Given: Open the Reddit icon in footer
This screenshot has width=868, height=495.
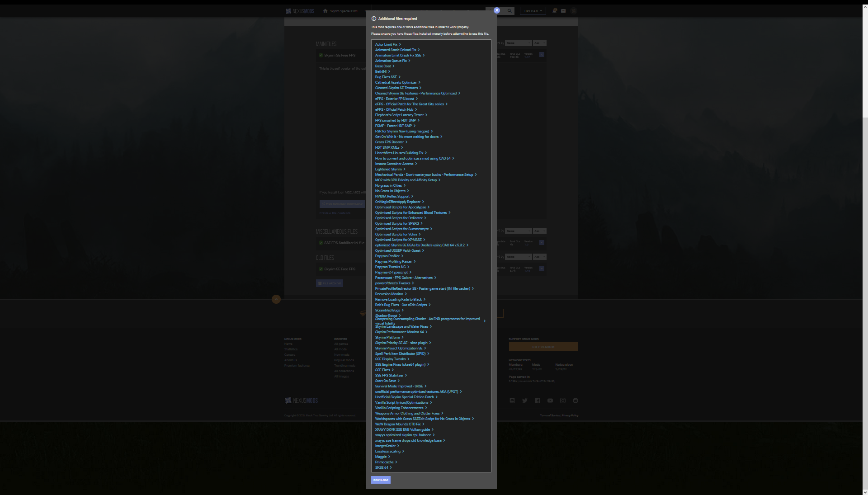Looking at the screenshot, I should coord(575,401).
